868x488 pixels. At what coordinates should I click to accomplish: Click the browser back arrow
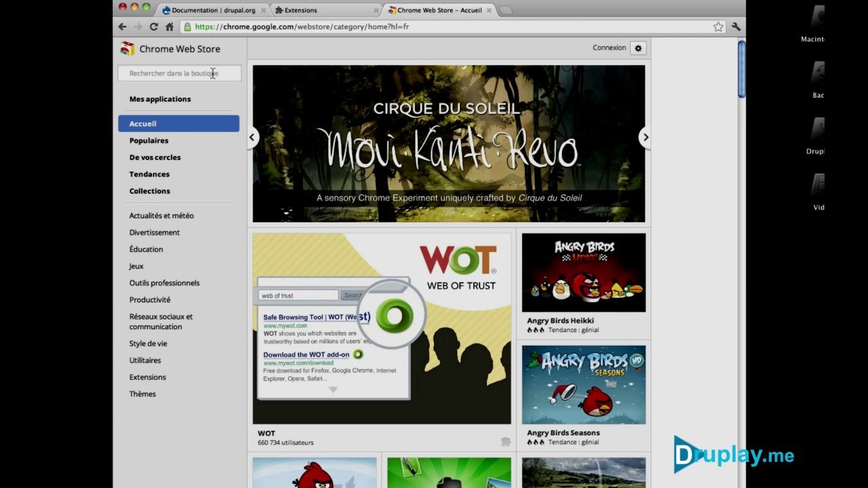tap(122, 26)
